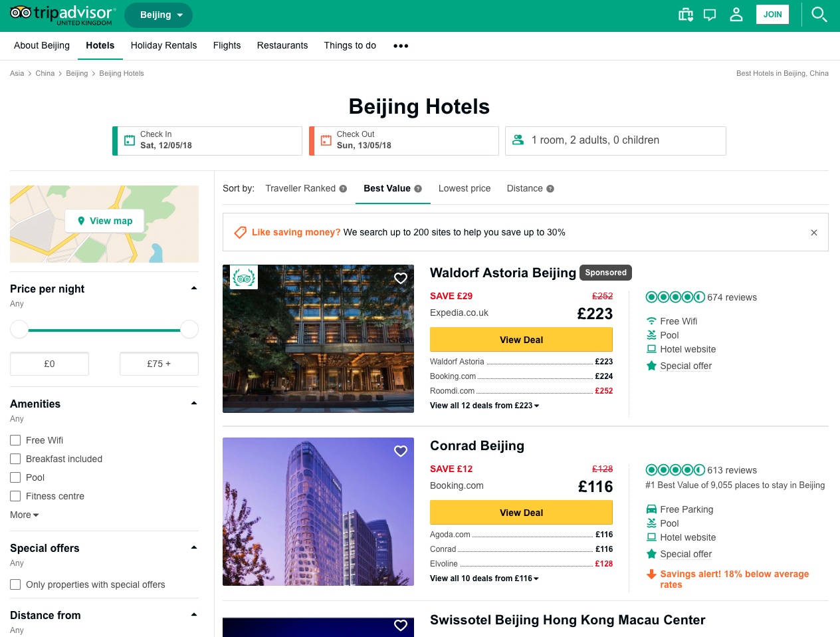Click the Distance help question icon
This screenshot has width=840, height=637.
point(550,189)
